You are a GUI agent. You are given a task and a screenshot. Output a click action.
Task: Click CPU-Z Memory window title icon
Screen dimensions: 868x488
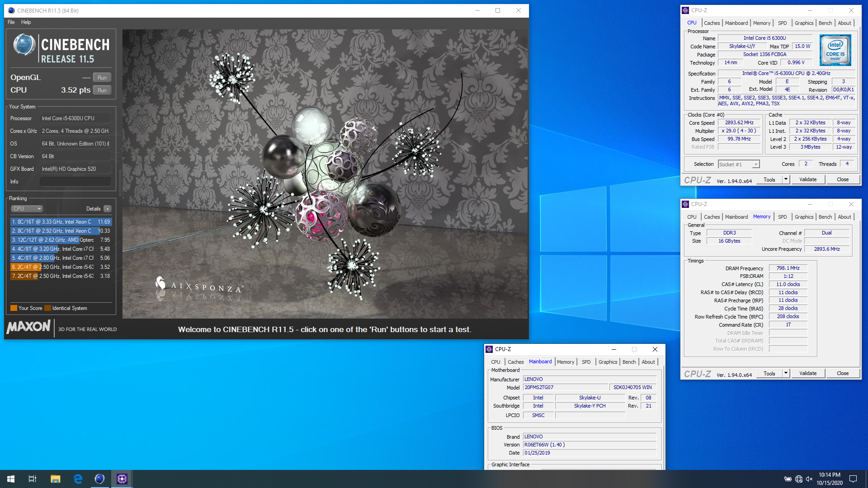(x=685, y=204)
